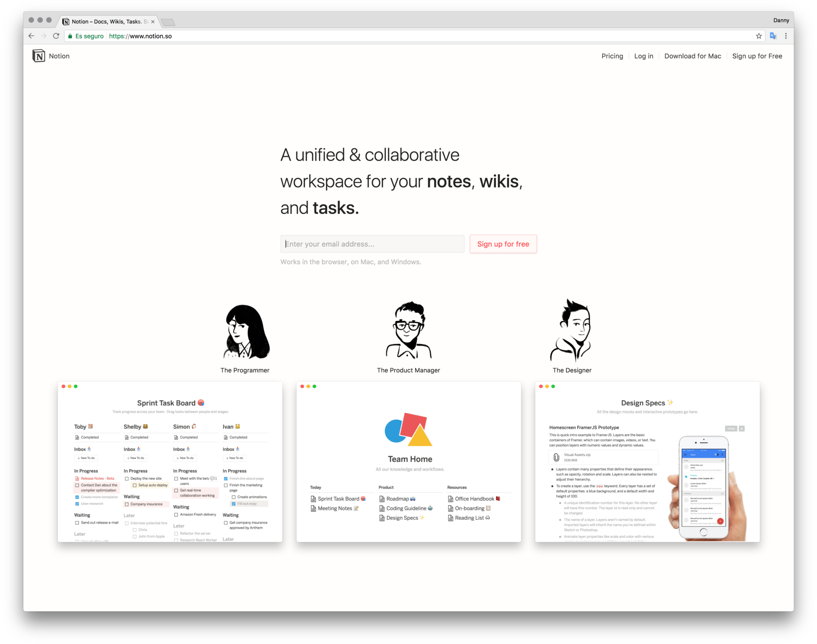Check the Setup auto deploy checkbox
The width and height of the screenshot is (817, 644).
[134, 485]
